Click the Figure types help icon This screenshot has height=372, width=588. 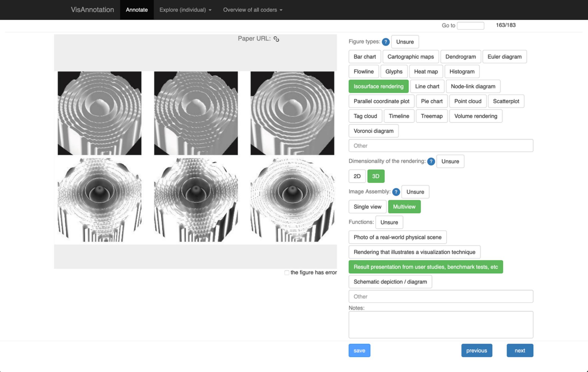click(x=386, y=42)
